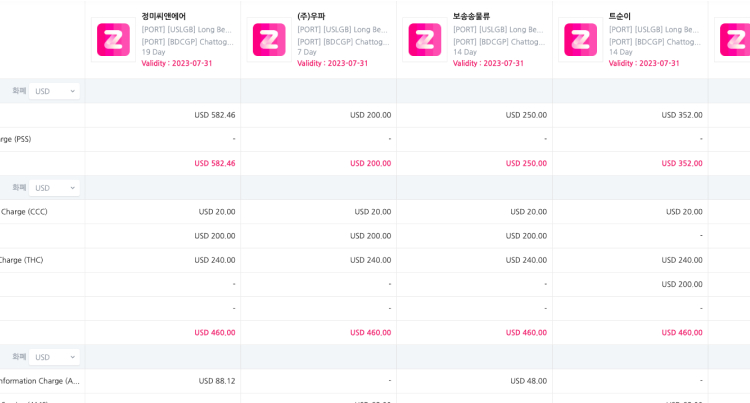750x403 pixels.
Task: Open the second 화폐 USD currency dropdown
Action: coord(54,188)
